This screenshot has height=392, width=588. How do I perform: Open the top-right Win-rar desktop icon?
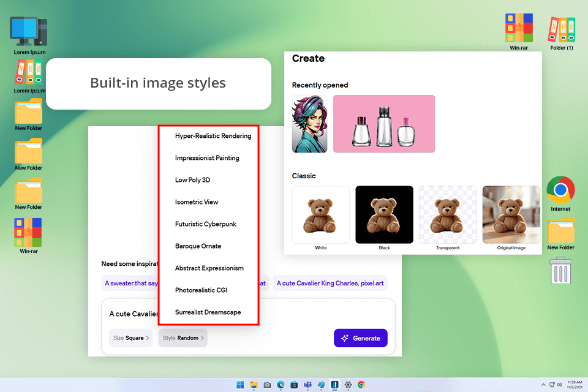(x=519, y=31)
